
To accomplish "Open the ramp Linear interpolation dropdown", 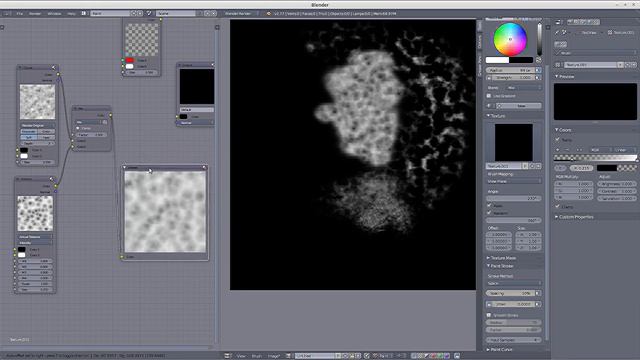I will click(624, 150).
